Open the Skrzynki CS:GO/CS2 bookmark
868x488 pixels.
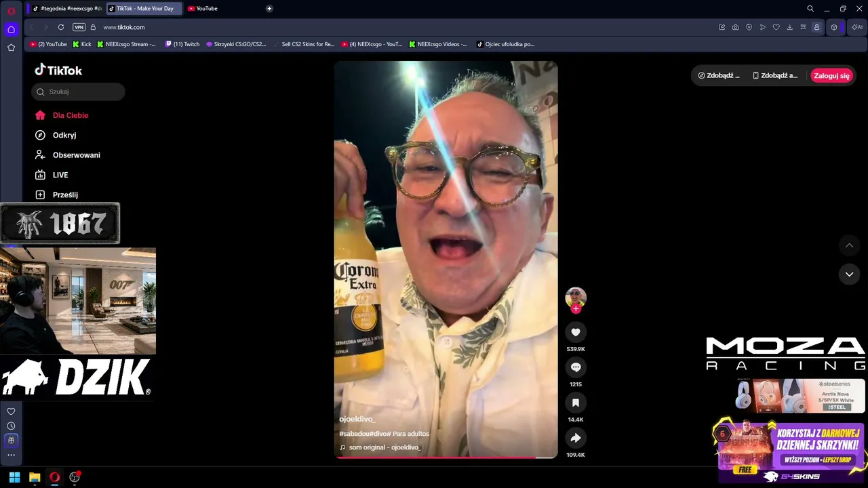(x=236, y=44)
